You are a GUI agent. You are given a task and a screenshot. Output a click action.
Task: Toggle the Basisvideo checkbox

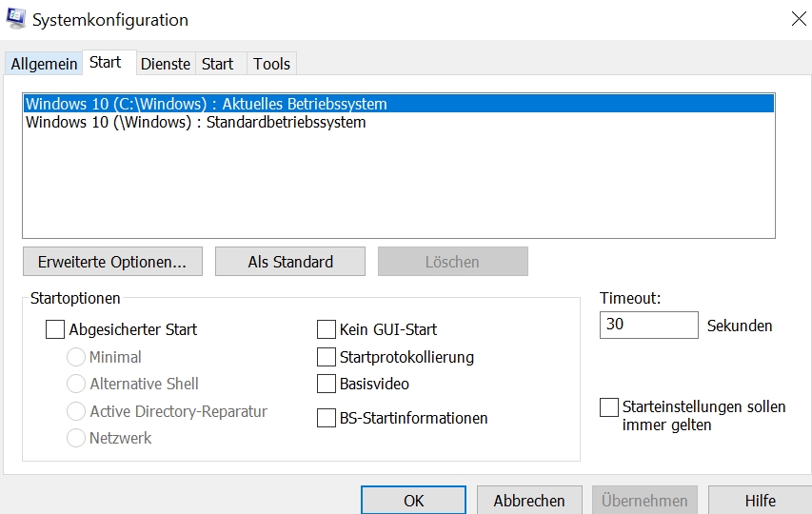pyautogui.click(x=327, y=384)
